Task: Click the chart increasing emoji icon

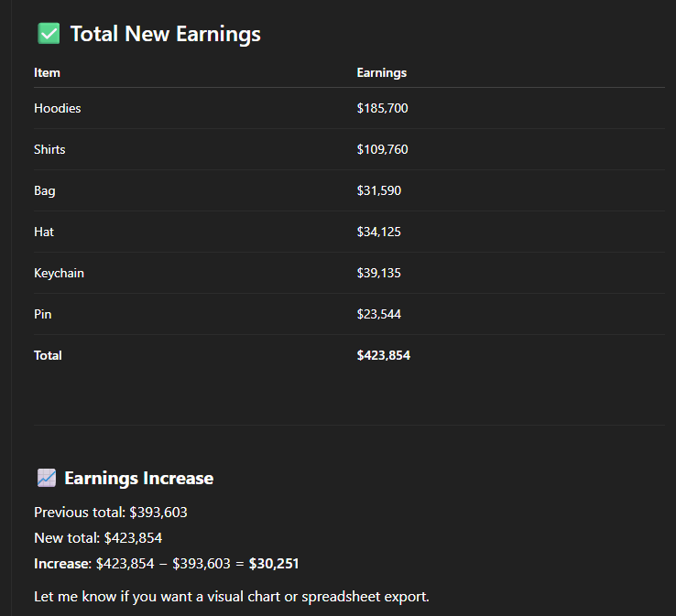Action: [x=47, y=478]
